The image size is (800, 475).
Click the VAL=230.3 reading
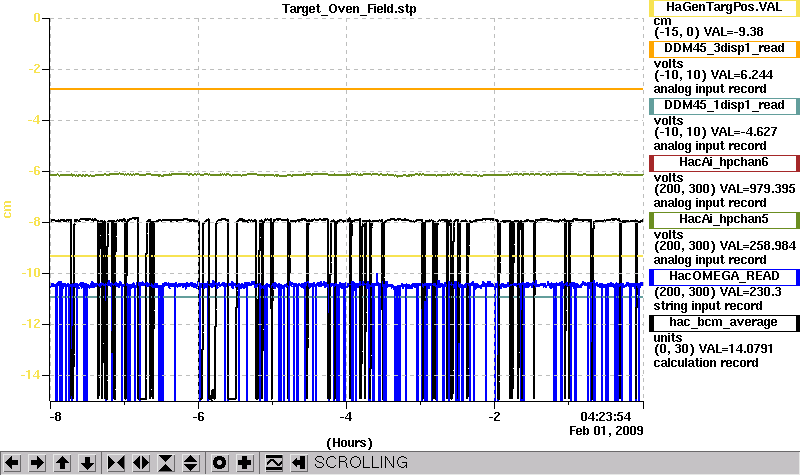coord(749,292)
